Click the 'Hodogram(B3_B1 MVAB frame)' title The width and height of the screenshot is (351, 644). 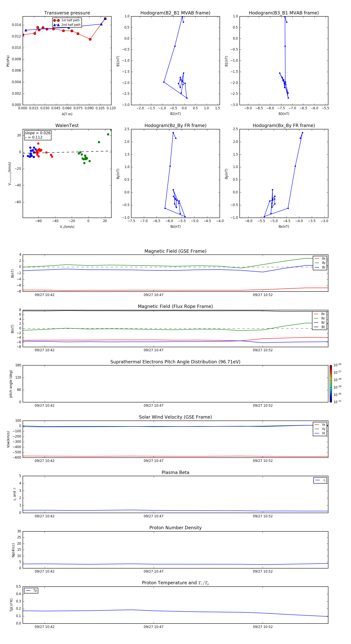284,13
